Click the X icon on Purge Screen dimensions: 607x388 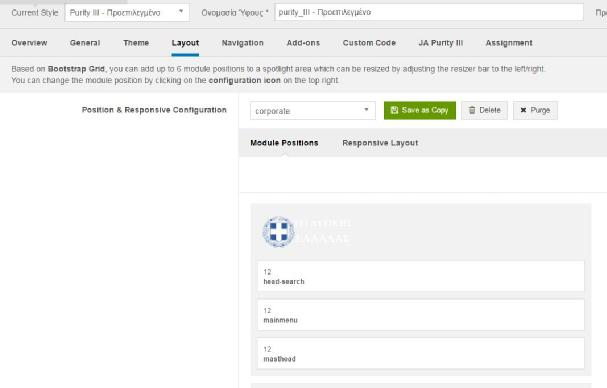pyautogui.click(x=523, y=110)
